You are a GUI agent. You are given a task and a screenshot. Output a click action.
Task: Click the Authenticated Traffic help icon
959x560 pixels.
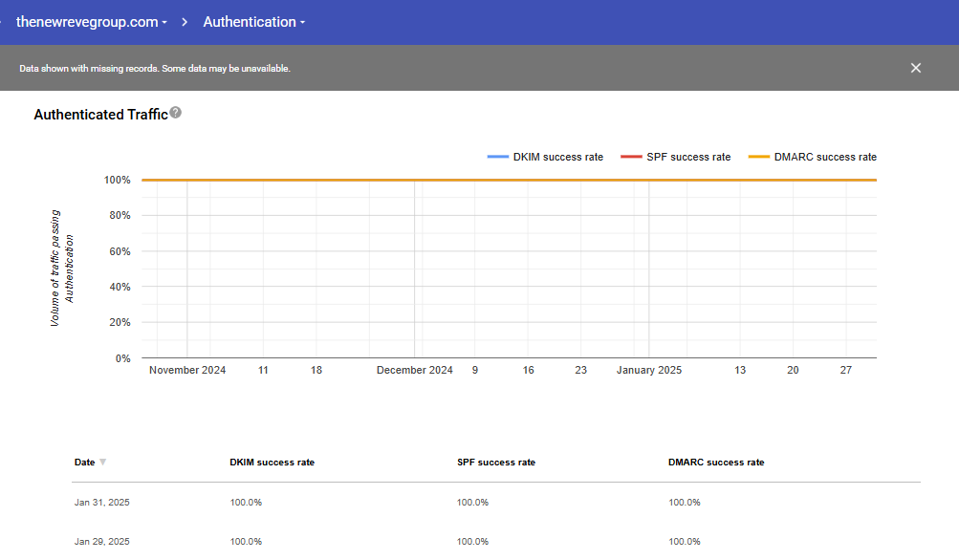(176, 113)
